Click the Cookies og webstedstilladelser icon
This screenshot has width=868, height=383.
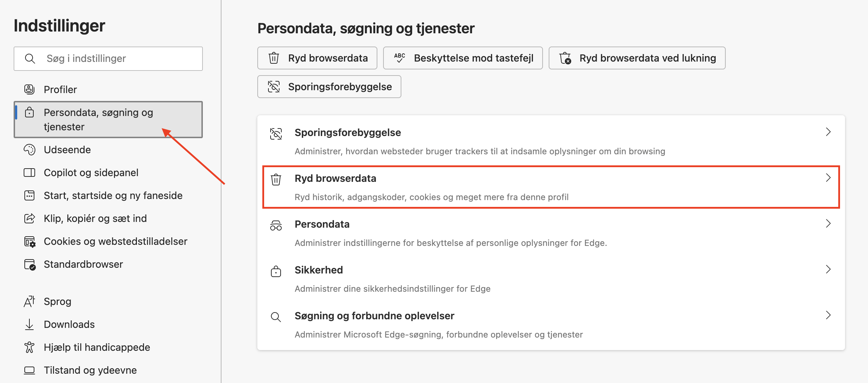click(30, 242)
